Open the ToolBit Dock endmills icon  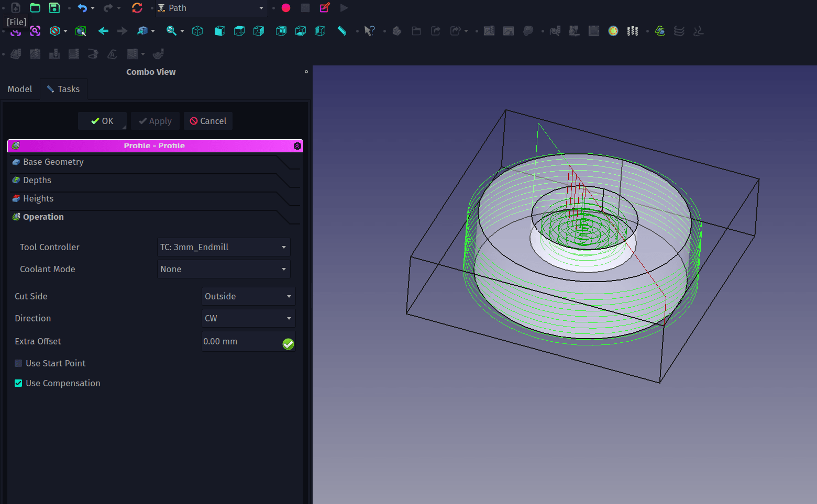point(633,31)
